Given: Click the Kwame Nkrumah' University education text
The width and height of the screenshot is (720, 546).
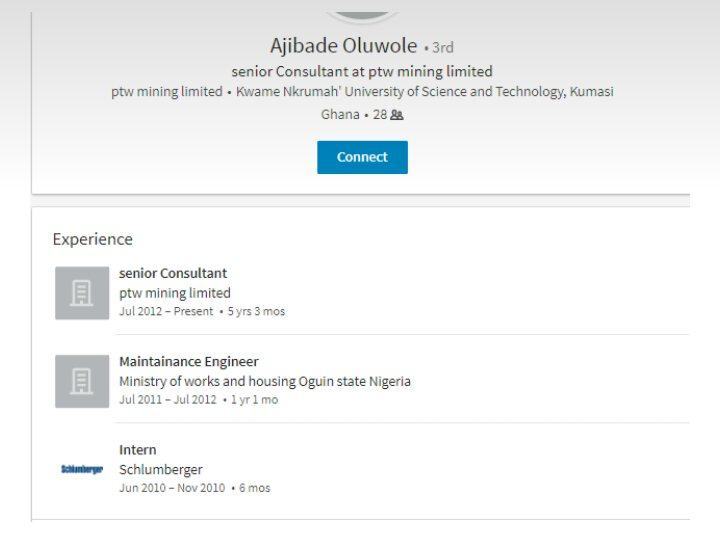Looking at the screenshot, I should coord(424,92).
